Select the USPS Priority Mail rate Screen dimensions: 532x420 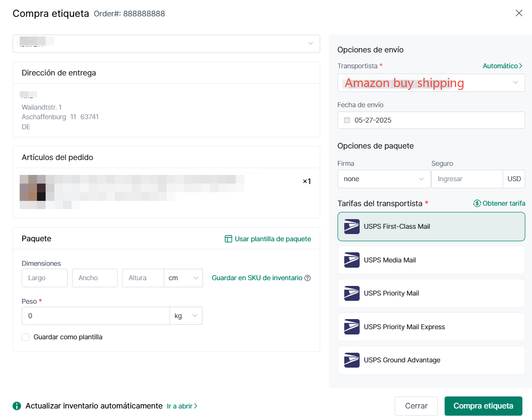pos(431,293)
